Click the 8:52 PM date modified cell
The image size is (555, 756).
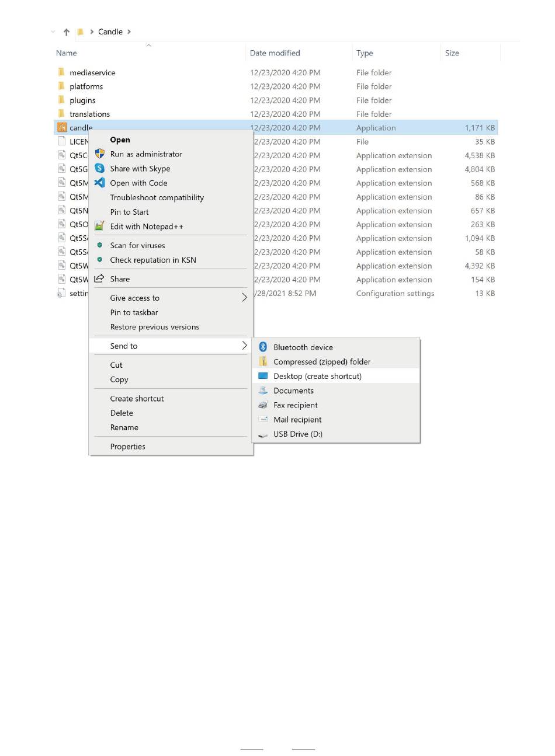click(x=285, y=294)
